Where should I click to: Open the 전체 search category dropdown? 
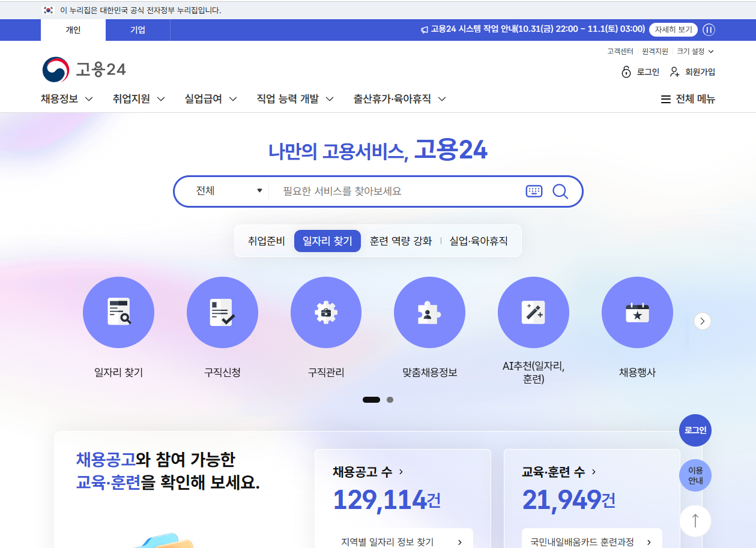coord(229,191)
